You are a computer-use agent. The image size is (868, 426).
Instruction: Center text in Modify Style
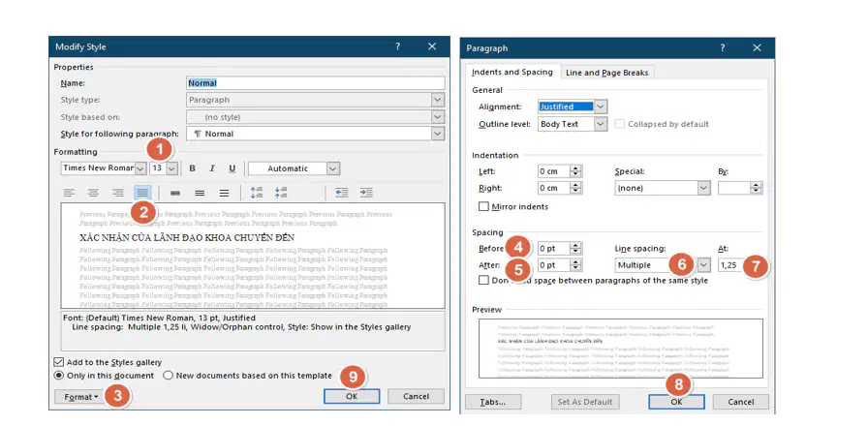coord(94,193)
